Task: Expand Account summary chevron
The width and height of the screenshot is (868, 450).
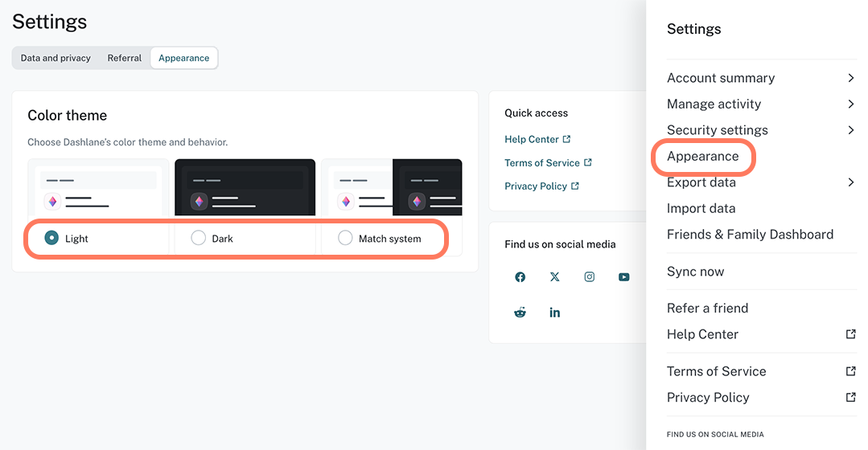Action: pyautogui.click(x=850, y=78)
